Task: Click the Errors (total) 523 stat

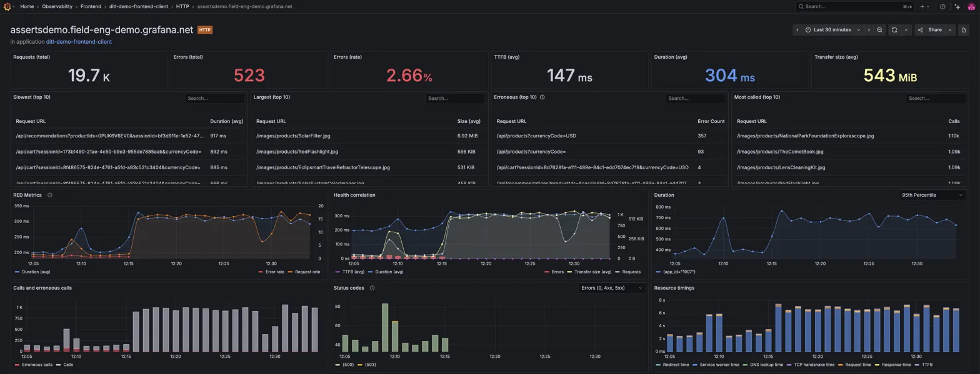Action: pyautogui.click(x=249, y=76)
